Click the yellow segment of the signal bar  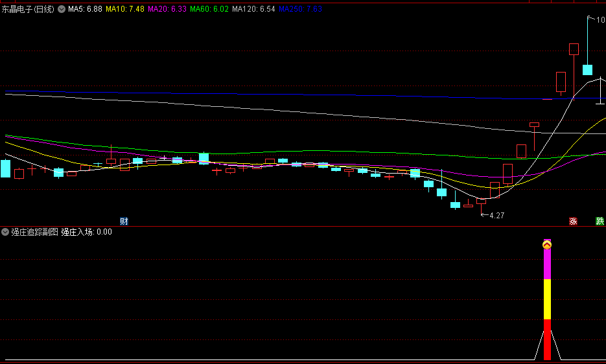coord(547,299)
